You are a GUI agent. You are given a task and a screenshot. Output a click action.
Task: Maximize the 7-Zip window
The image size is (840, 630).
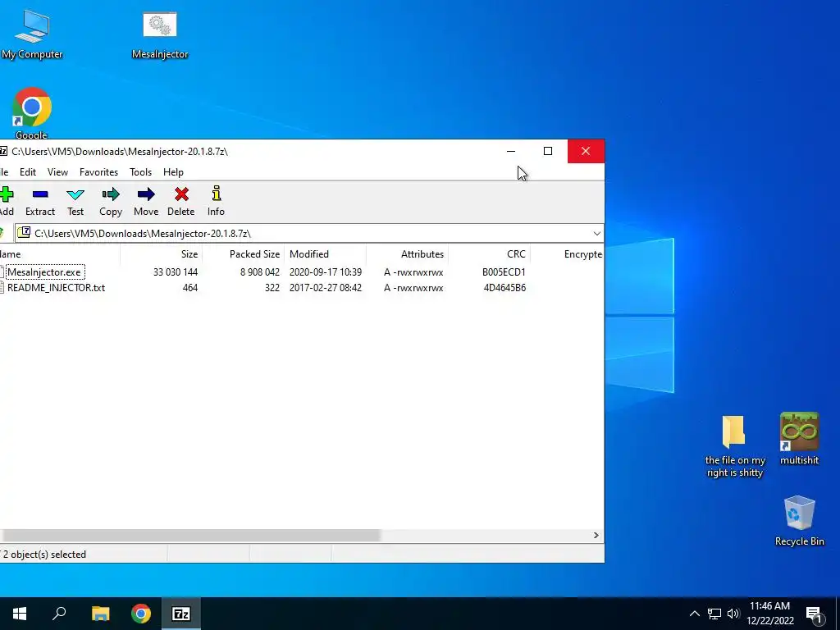(x=547, y=151)
